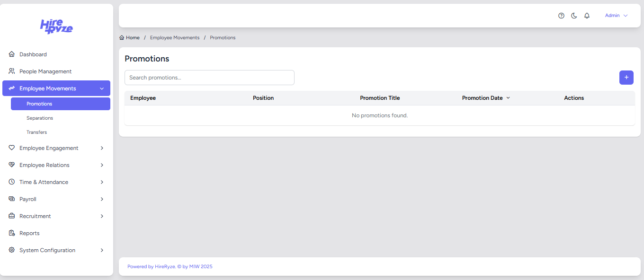Click the Payroll wallet icon
Screen dimensions: 644x280
coord(12,199)
